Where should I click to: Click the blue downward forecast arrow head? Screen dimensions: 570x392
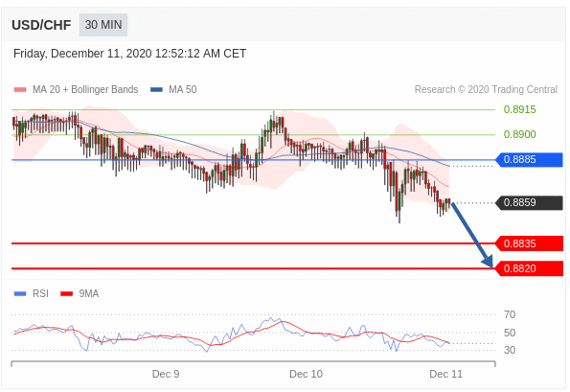pyautogui.click(x=488, y=261)
